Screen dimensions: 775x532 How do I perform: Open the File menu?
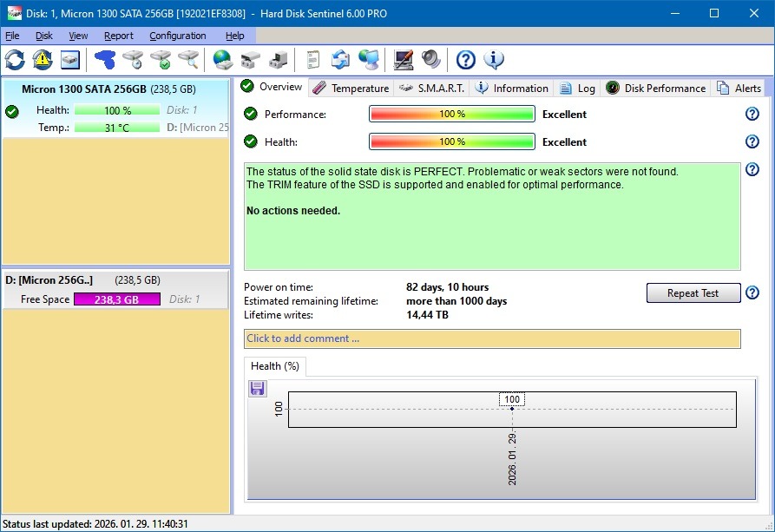[x=12, y=36]
